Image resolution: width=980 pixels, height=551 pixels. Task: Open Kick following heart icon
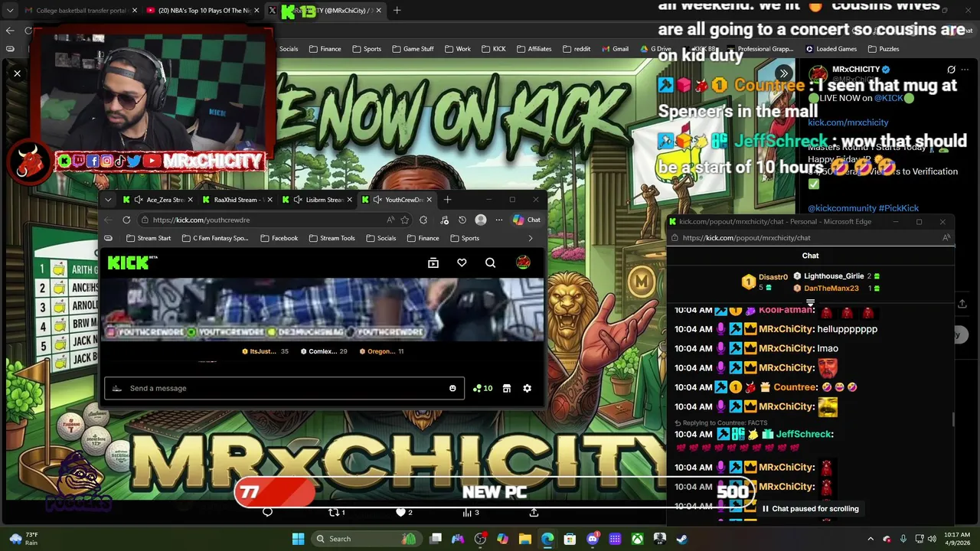point(462,262)
